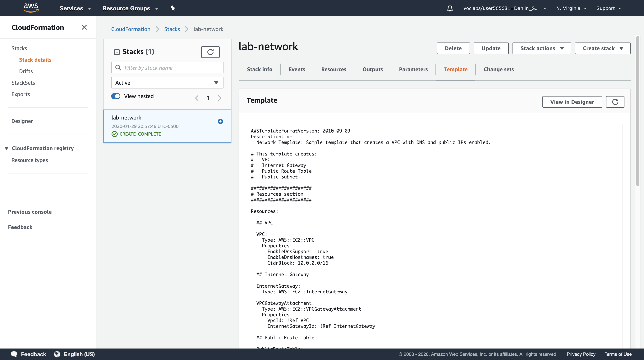Click the Stacks breadcrumb link
Image resolution: width=644 pixels, height=360 pixels.
coord(172,29)
